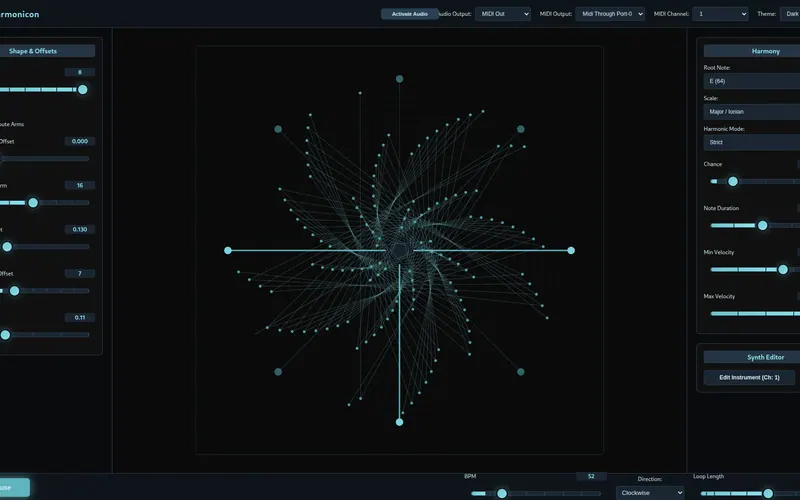The width and height of the screenshot is (800, 500).
Task: Click the Offset slider handle with value 7
Action: pyautogui.click(x=14, y=291)
